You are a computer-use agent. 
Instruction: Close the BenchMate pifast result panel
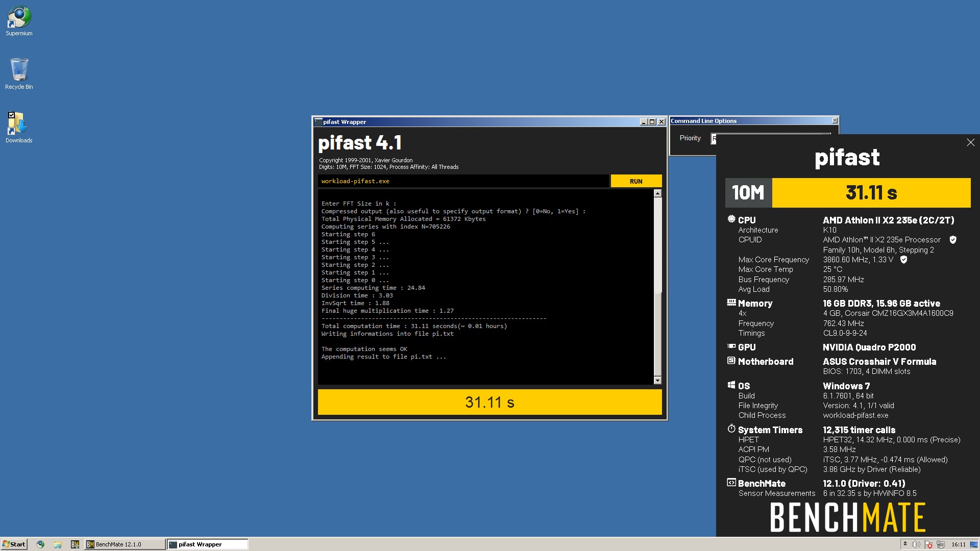tap(970, 143)
